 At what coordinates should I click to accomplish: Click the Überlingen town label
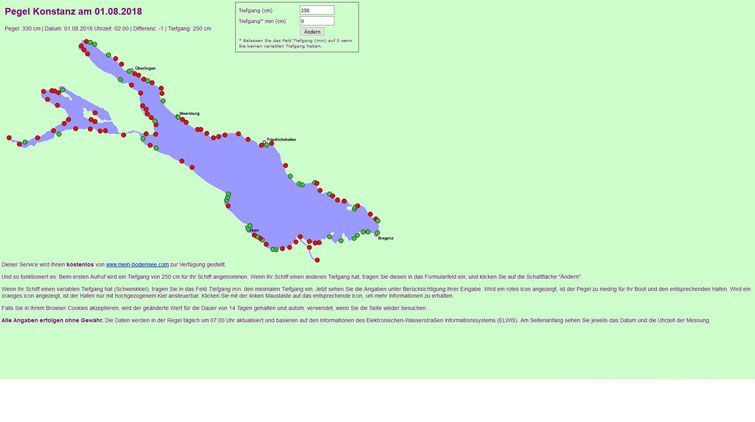pyautogui.click(x=145, y=68)
